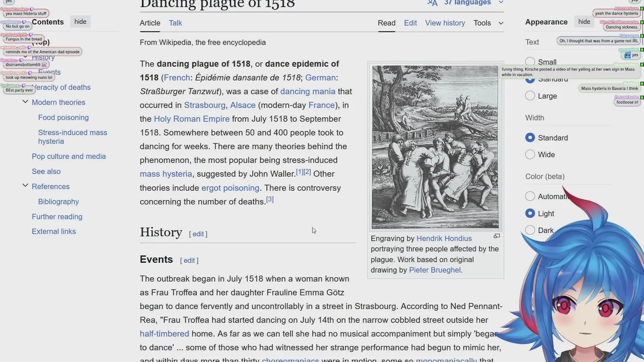Open the dancing mania link
The image size is (644, 362).
tap(308, 92)
